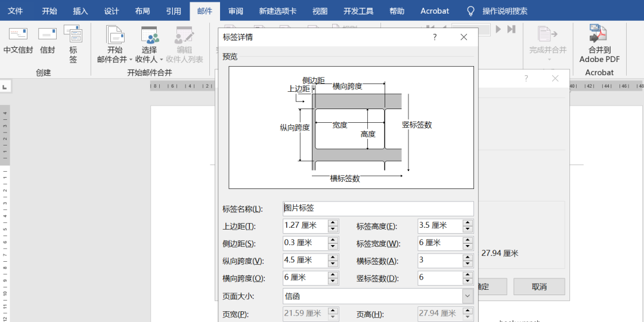Expand the 页面大小 dropdown
644x322 pixels.
(x=467, y=296)
